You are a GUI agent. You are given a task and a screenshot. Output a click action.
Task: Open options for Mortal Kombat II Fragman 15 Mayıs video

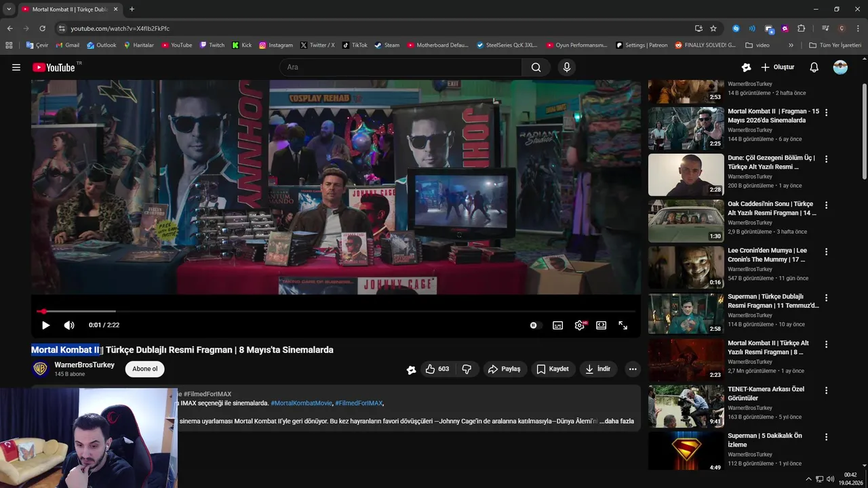coord(826,113)
